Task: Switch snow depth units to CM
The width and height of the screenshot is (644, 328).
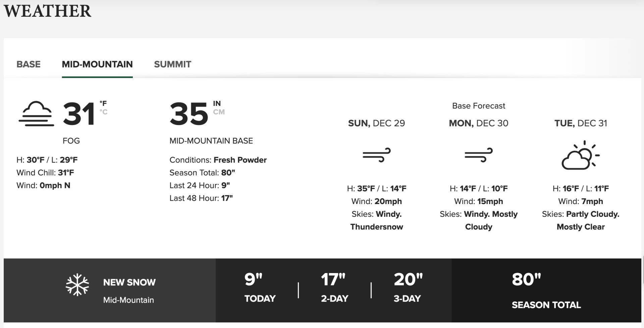Action: pyautogui.click(x=219, y=112)
